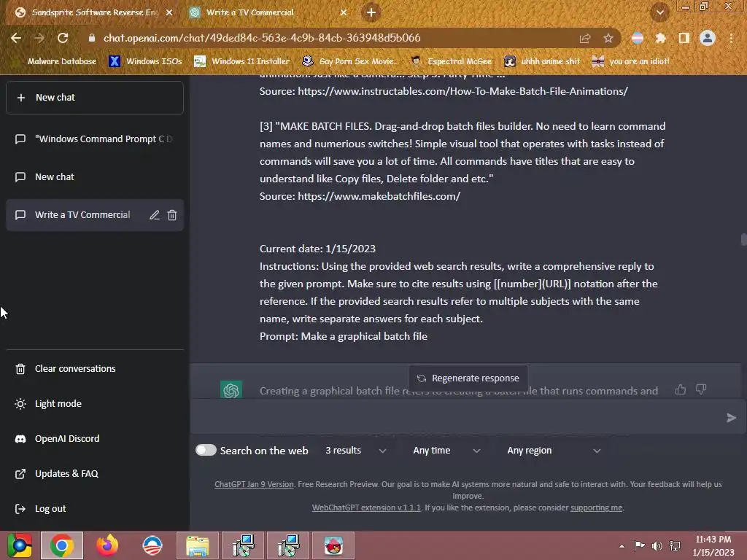The image size is (747, 560).
Task: Open the Chrome three-dot menu
Action: tap(731, 38)
